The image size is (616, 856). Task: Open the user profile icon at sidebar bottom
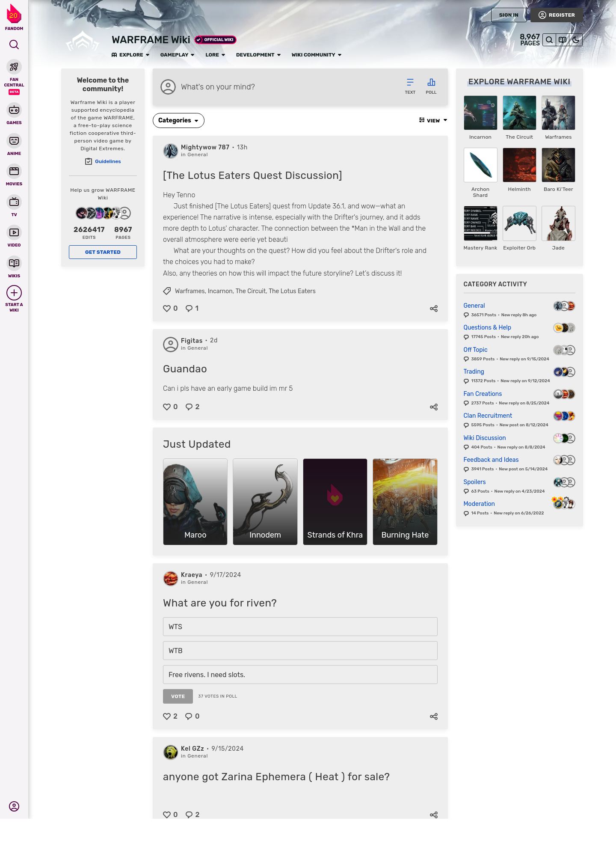[14, 806]
